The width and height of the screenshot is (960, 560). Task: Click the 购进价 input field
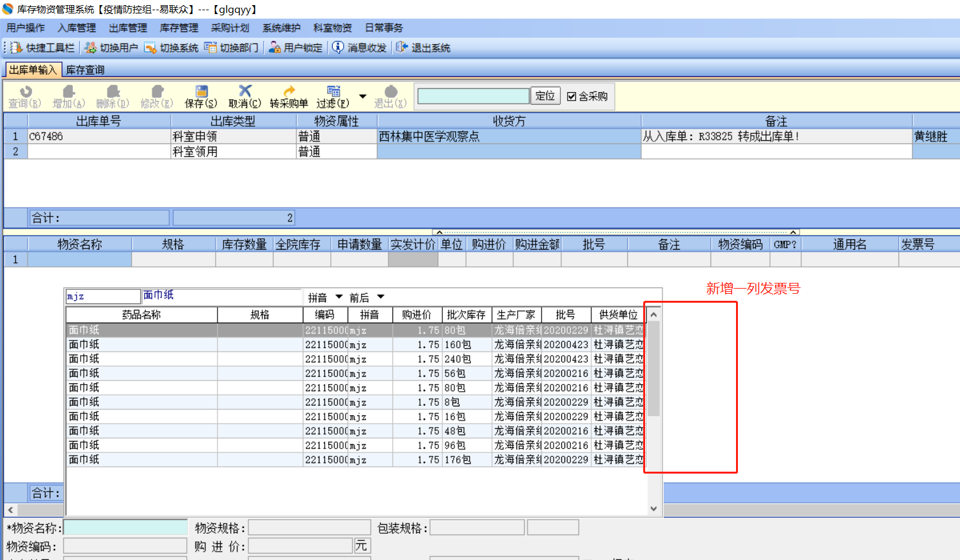coord(301,546)
